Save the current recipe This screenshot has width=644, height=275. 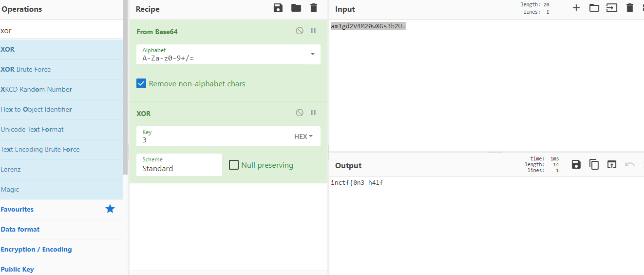point(278,8)
